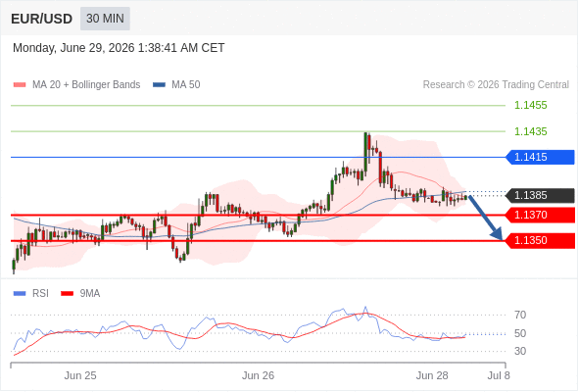
Task: Click the black 1.1385 current price tag
Action: coord(540,195)
